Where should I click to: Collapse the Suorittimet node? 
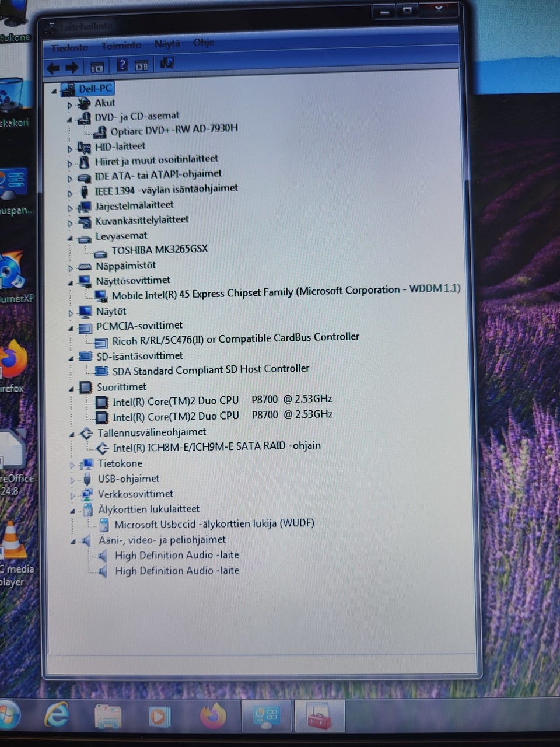click(72, 388)
